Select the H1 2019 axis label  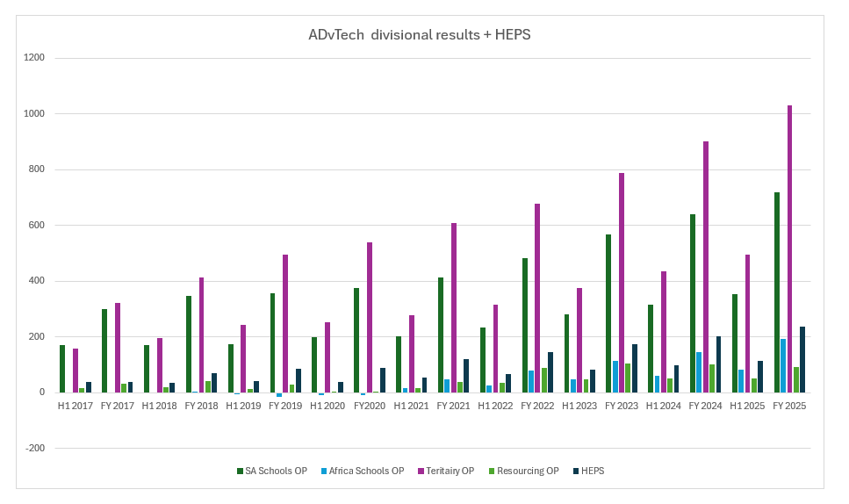click(243, 406)
